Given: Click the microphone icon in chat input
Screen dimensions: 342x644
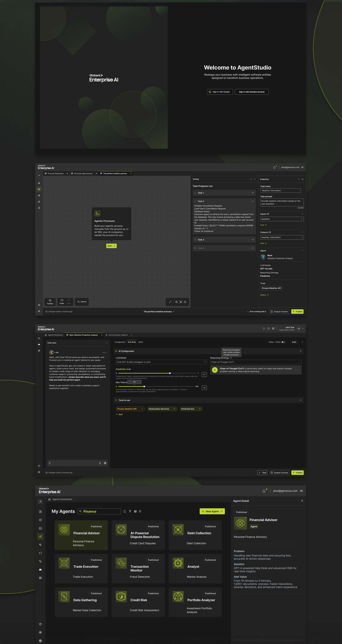Looking at the screenshot, I should [100, 463].
